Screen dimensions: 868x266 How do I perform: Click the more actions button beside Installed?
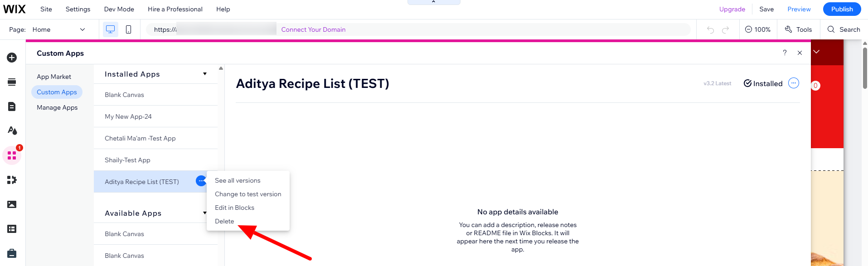[794, 83]
